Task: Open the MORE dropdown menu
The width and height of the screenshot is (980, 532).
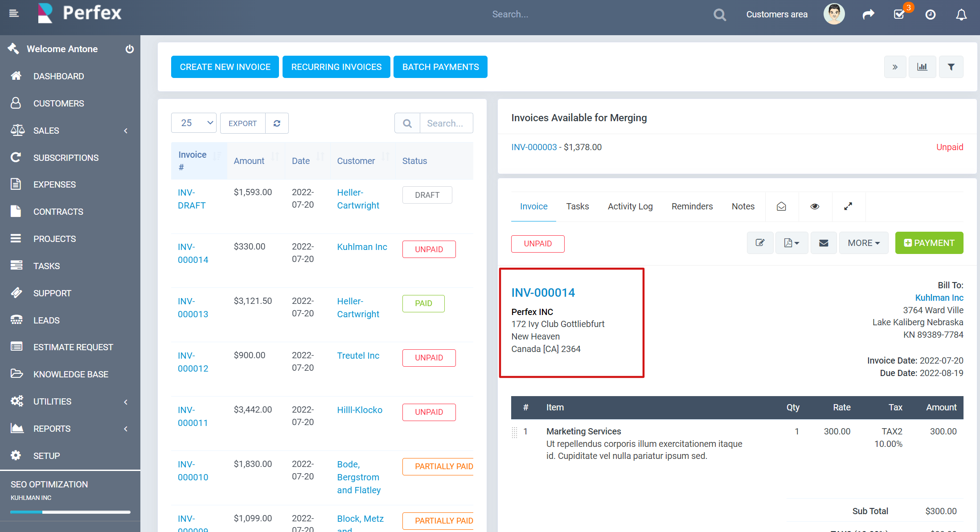Action: click(x=863, y=243)
